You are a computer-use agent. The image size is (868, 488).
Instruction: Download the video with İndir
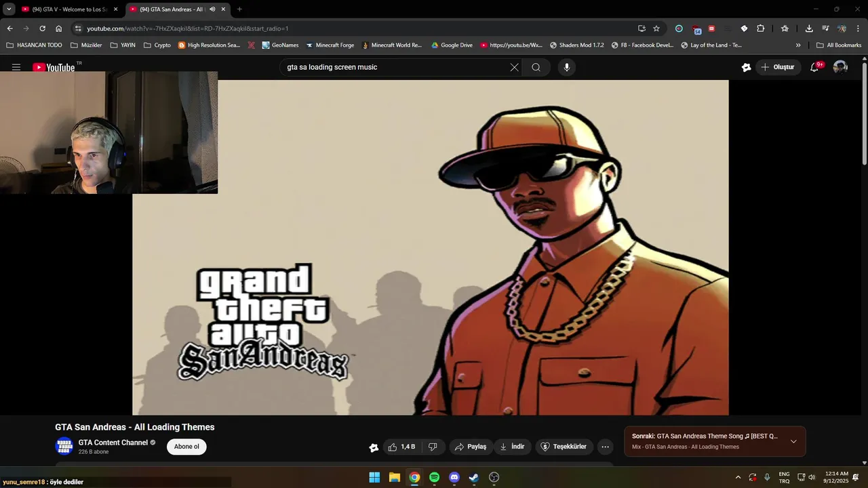pyautogui.click(x=512, y=447)
